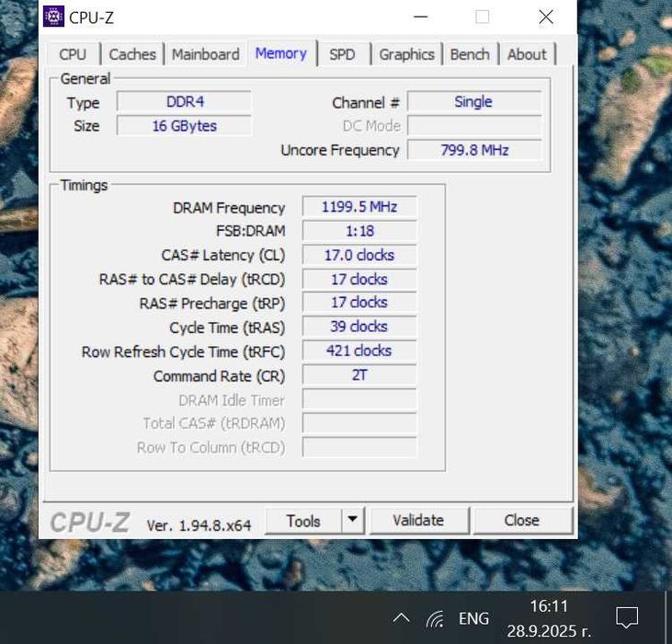The height and width of the screenshot is (644, 672).
Task: Open the notification center icon
Action: click(x=627, y=618)
